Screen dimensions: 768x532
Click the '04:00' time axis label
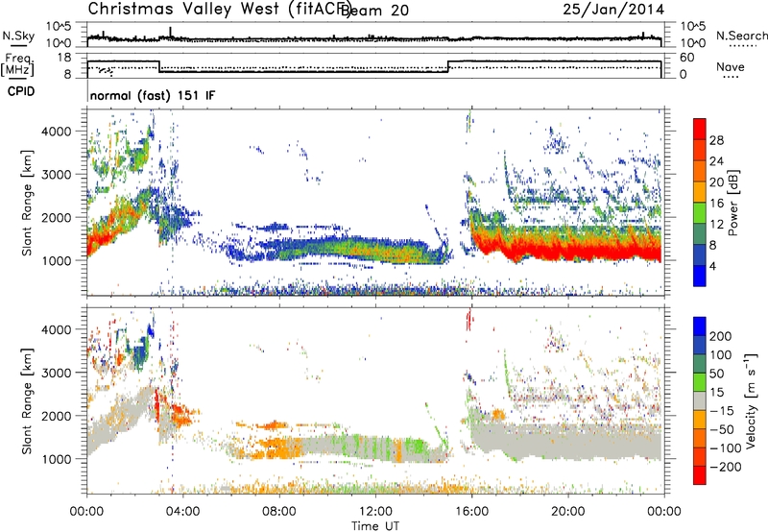coord(183,512)
